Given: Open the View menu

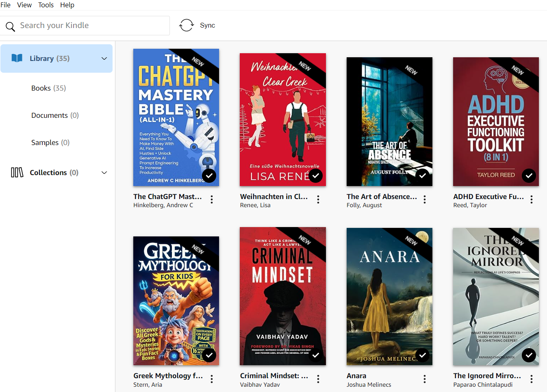Looking at the screenshot, I should [x=24, y=5].
